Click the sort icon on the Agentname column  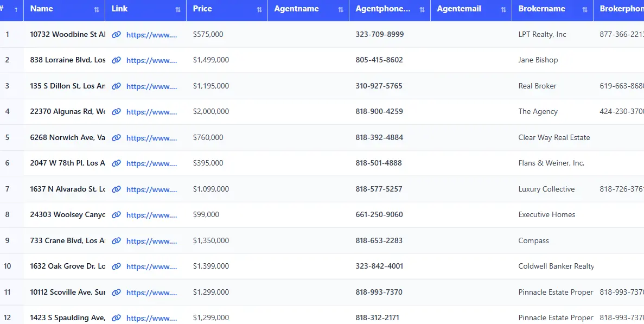coord(341,9)
